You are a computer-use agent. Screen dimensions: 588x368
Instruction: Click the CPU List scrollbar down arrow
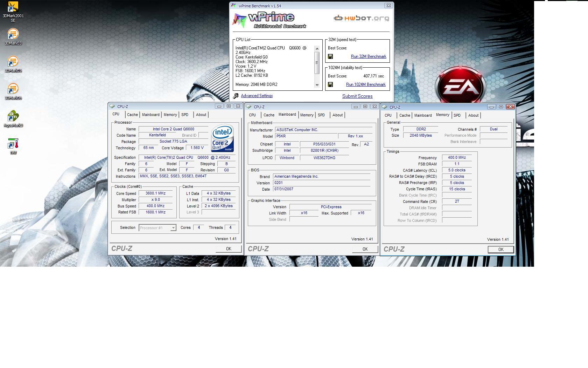tap(317, 85)
